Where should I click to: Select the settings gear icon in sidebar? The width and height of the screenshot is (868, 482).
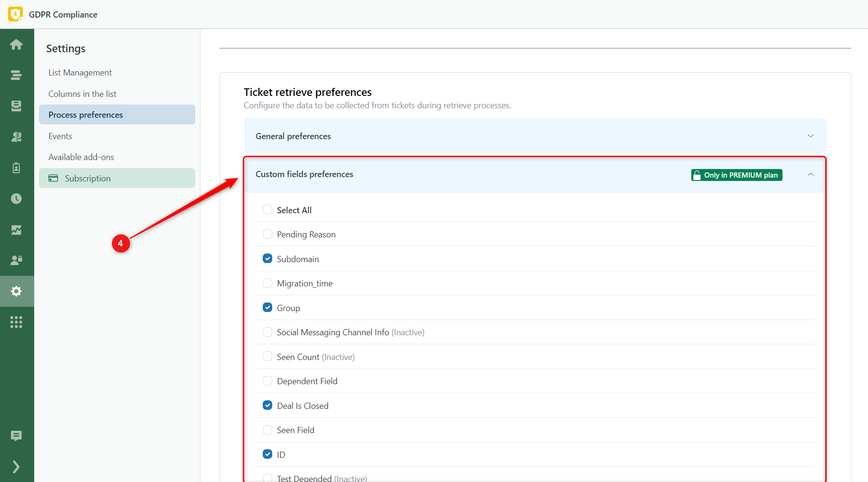coord(16,291)
